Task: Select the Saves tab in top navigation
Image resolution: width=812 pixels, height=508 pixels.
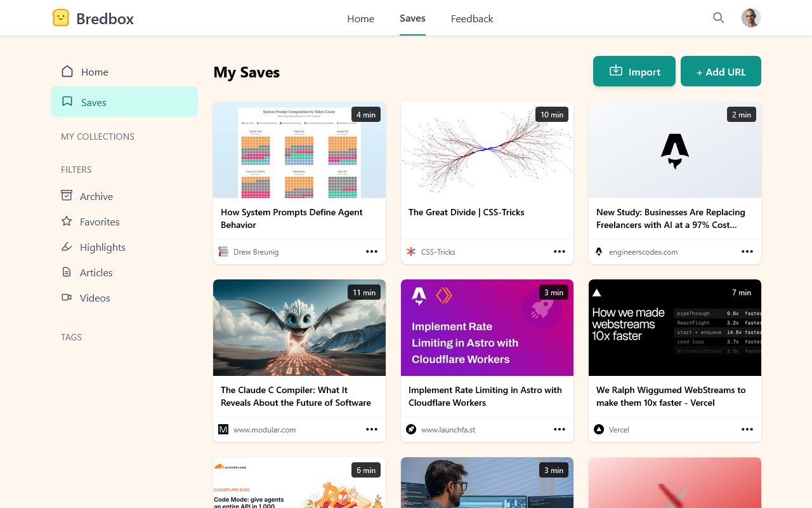Action: click(412, 18)
